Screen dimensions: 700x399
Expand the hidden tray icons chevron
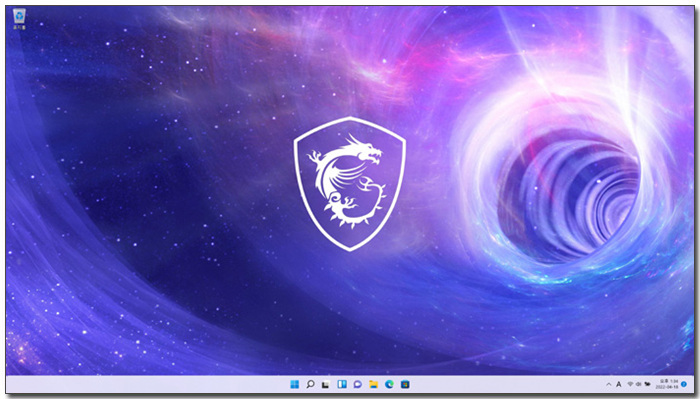coord(608,384)
